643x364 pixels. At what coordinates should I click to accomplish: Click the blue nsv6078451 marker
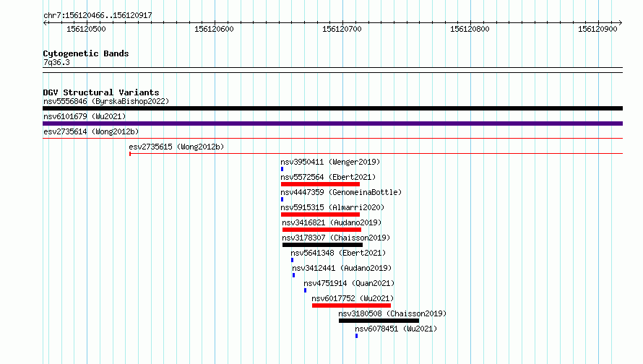tap(357, 336)
